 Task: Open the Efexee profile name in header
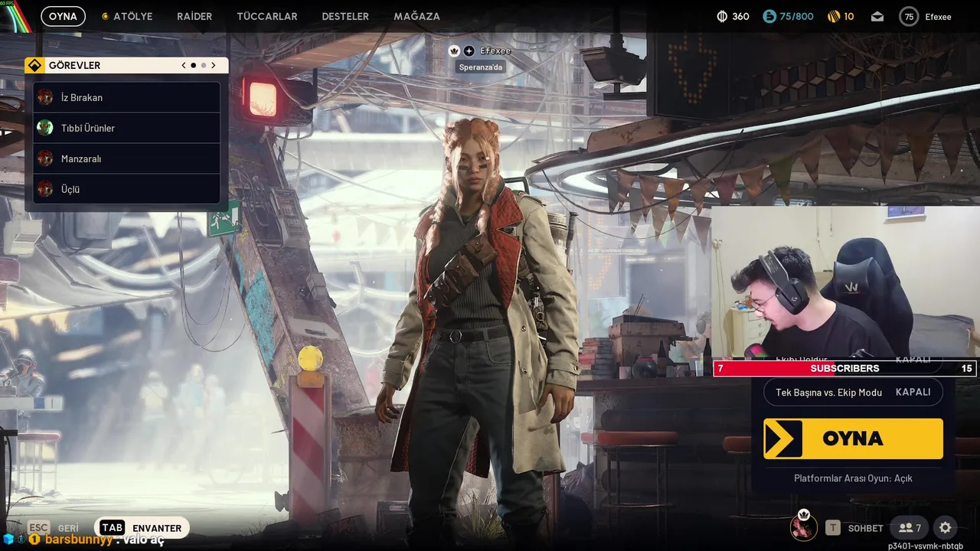click(x=938, y=16)
